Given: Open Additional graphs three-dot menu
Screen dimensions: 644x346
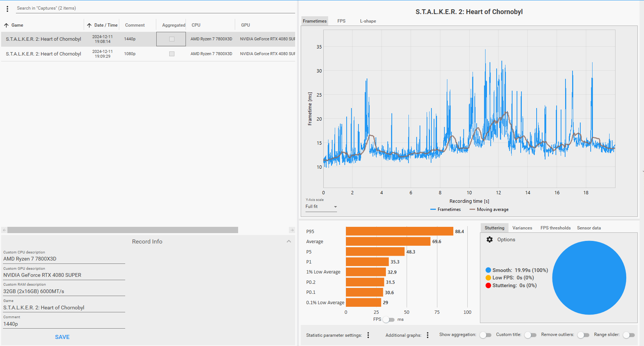Looking at the screenshot, I should (x=427, y=335).
